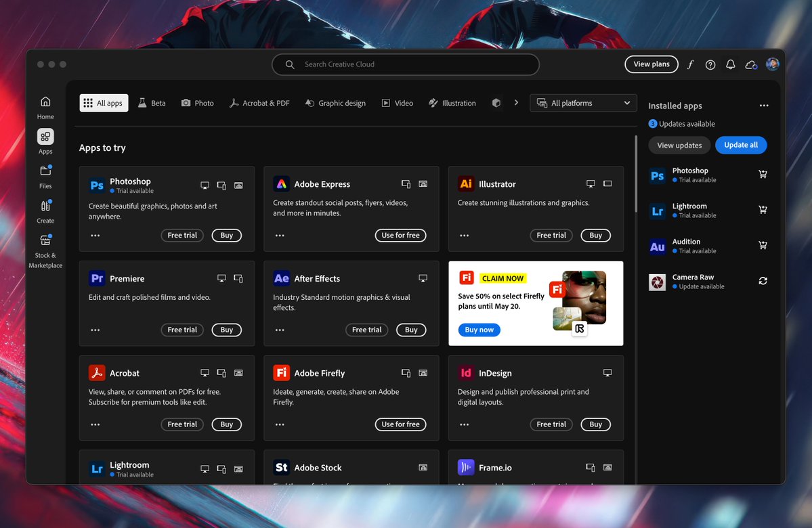The image size is (812, 528).
Task: Expand more category tabs with the arrow
Action: point(516,102)
